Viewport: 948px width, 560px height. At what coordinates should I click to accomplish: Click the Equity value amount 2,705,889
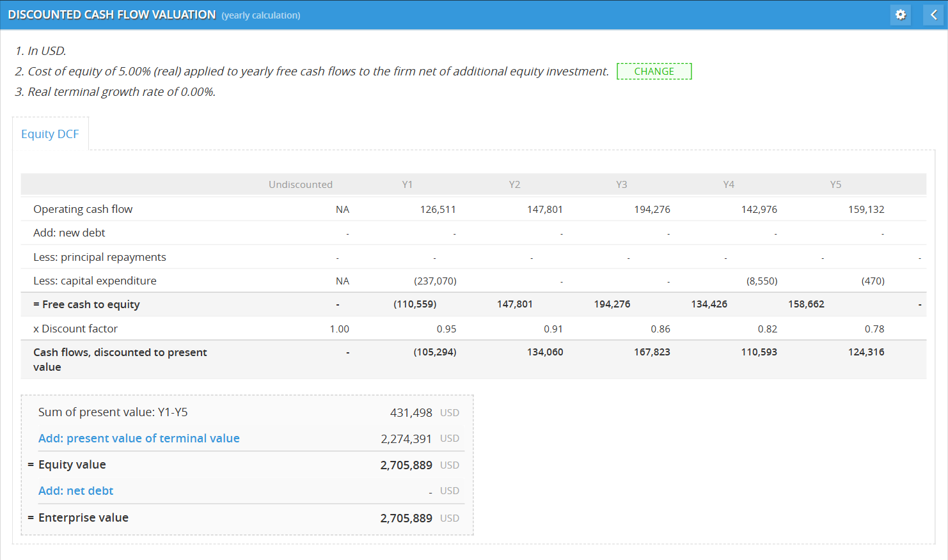(406, 465)
